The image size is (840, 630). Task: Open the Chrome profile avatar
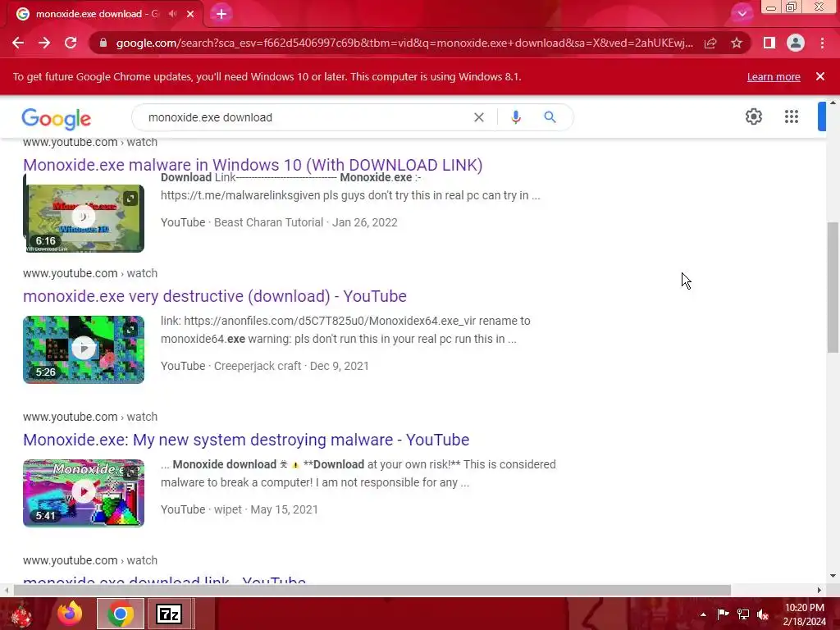point(796,43)
